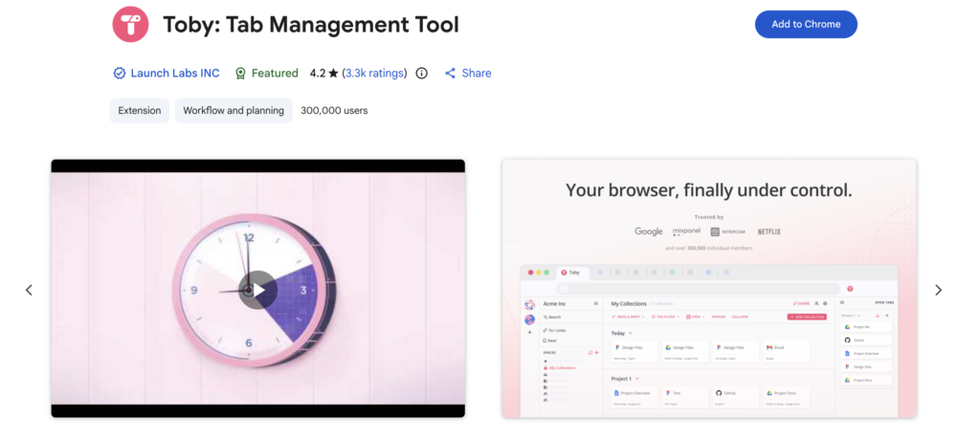Share this extension page

coord(468,73)
